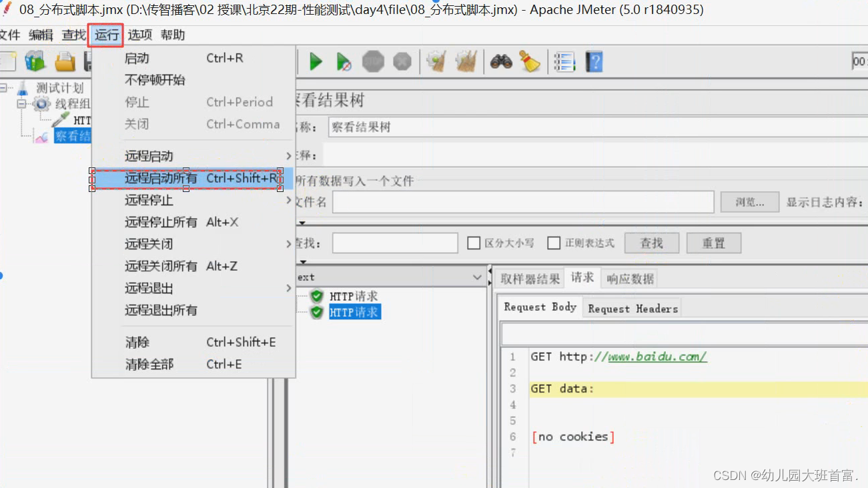Click the Function Helper list icon
Screen dimensions: 868x488
click(564, 62)
